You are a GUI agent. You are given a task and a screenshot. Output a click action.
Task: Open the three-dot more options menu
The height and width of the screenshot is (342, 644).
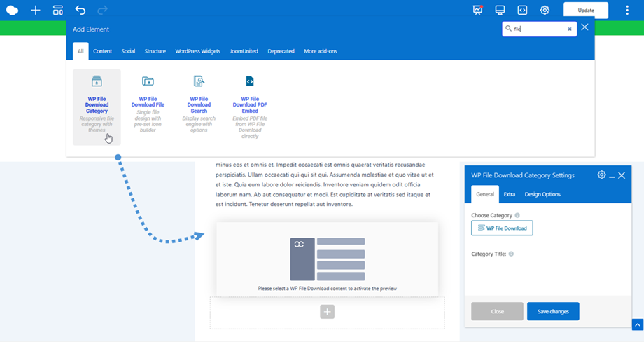[x=626, y=11]
